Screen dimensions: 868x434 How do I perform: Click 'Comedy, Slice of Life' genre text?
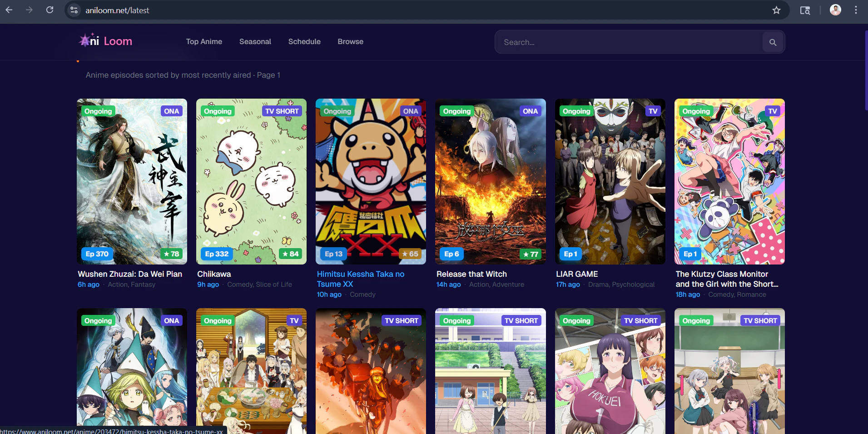259,284
